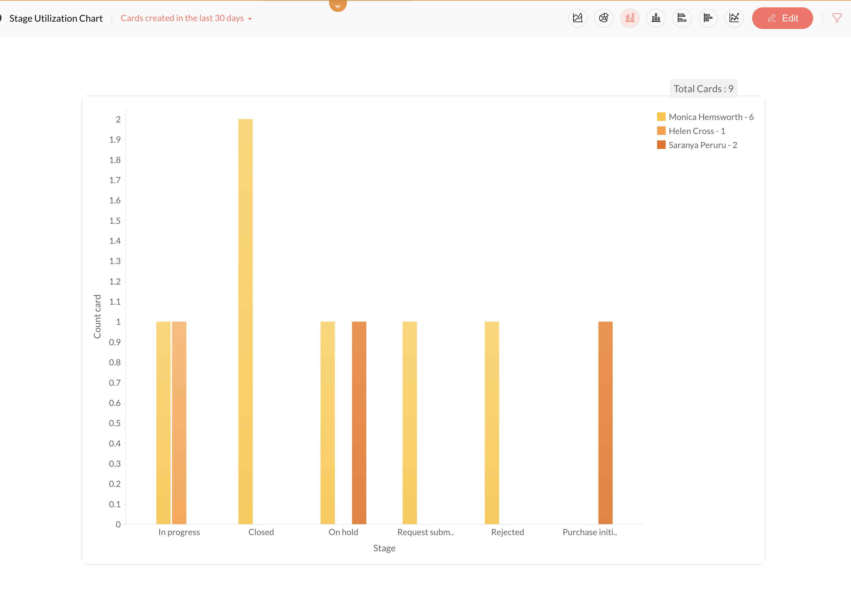Viewport: 851px width, 616px height.
Task: Click the Total Cards : 9 label
Action: pos(703,89)
